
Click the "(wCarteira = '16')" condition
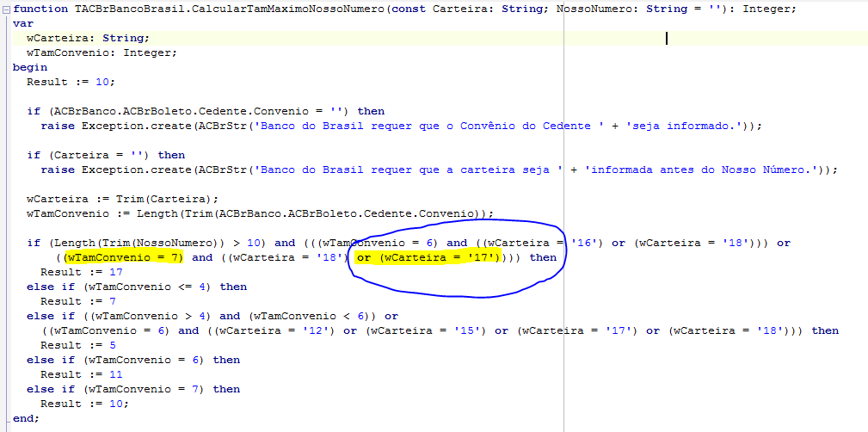click(541, 243)
